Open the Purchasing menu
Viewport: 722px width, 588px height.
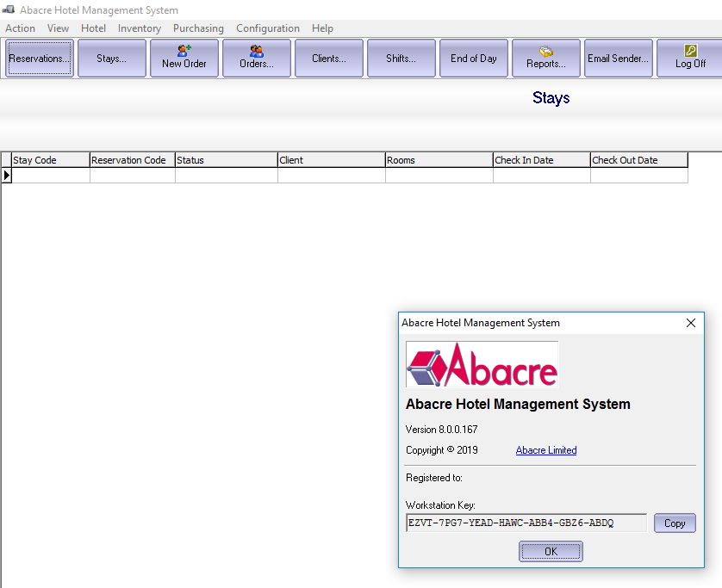pyautogui.click(x=198, y=28)
